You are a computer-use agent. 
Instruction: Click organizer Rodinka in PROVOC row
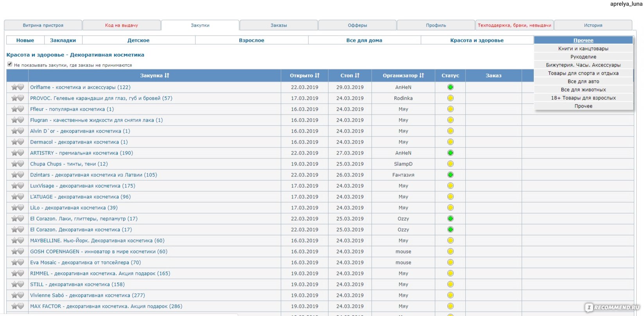pos(403,98)
